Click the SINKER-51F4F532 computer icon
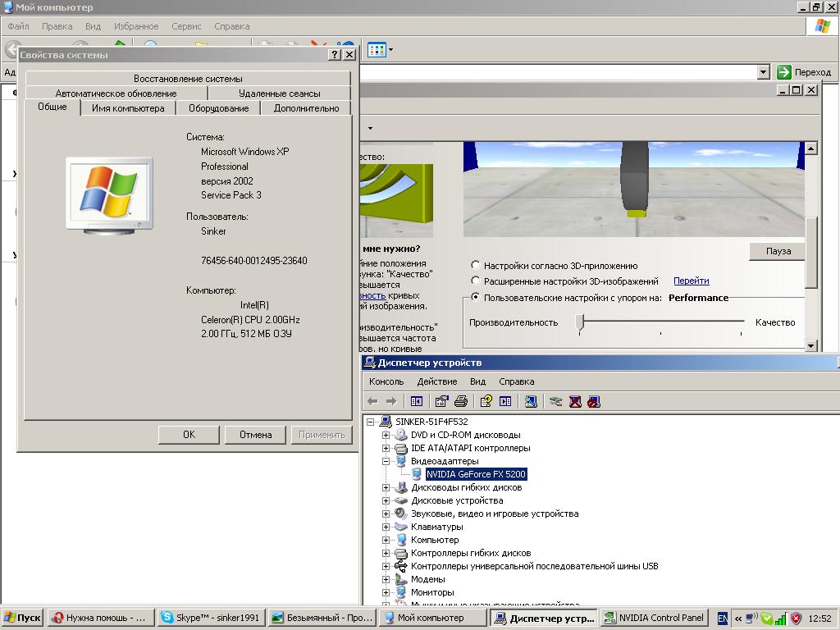Screen dimensions: 840x630 pyautogui.click(x=386, y=422)
